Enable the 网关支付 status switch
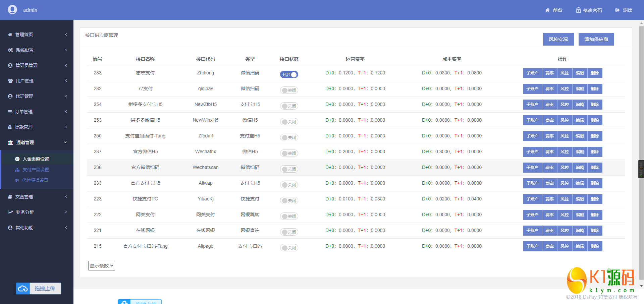This screenshot has height=304, width=644. click(x=289, y=216)
